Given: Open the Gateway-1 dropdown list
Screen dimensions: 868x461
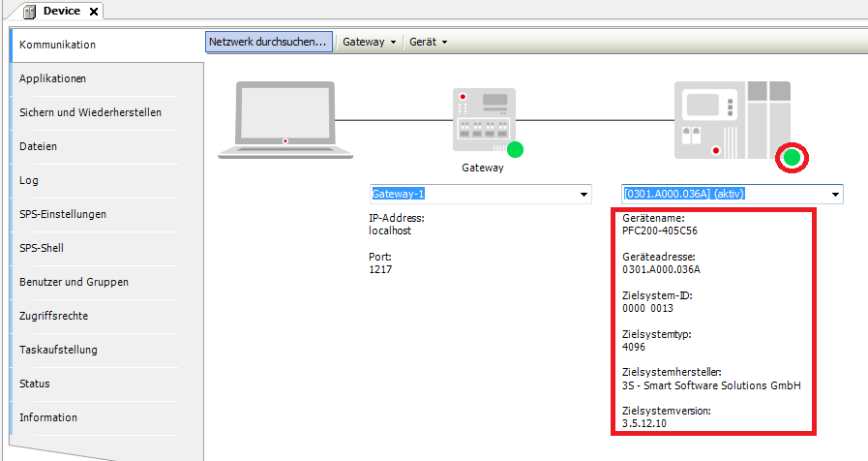Looking at the screenshot, I should pyautogui.click(x=584, y=195).
